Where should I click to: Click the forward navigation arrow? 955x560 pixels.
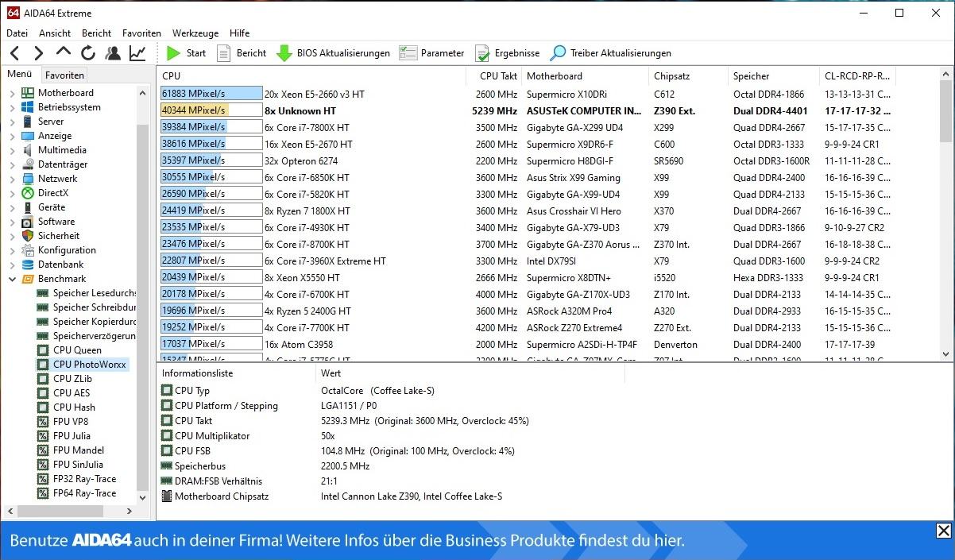coord(38,53)
